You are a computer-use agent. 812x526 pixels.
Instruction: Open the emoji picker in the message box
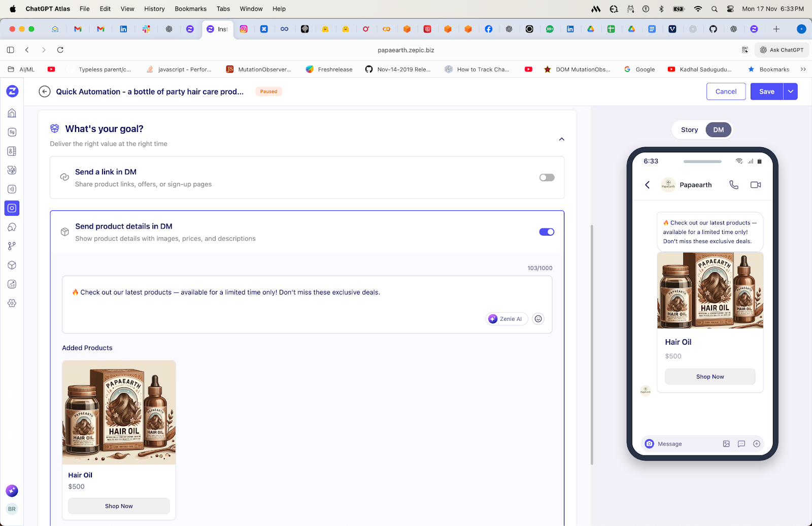[538, 319]
